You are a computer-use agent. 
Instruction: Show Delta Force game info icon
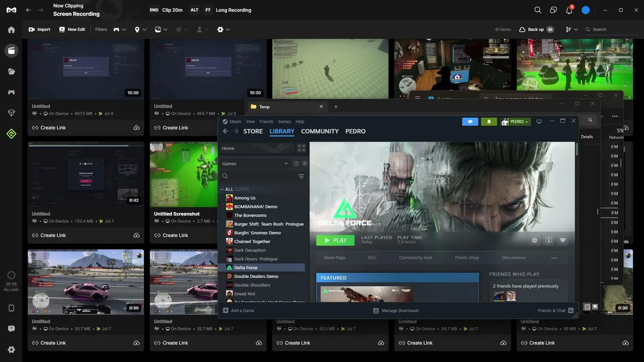(548, 240)
